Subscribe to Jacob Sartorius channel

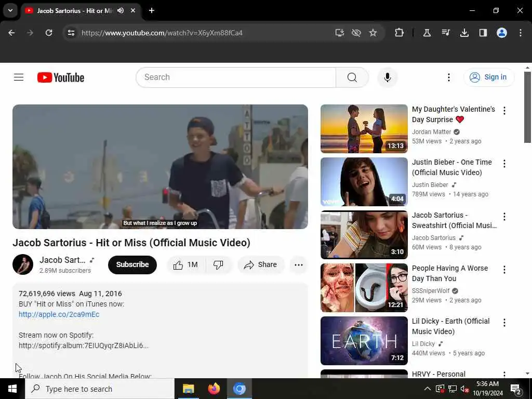coord(132,264)
